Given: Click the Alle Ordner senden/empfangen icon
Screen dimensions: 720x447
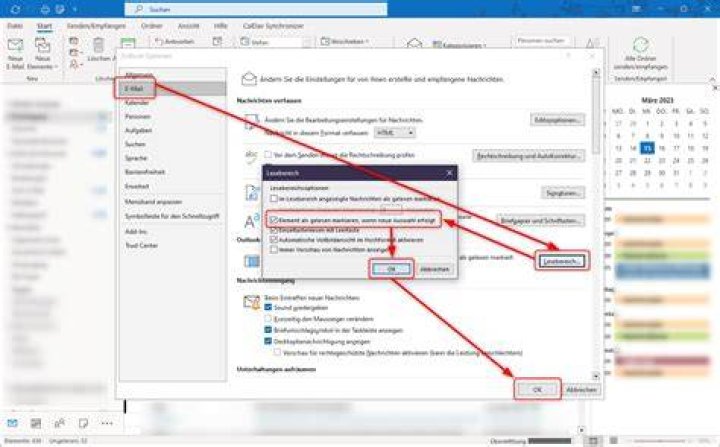Looking at the screenshot, I should pos(641,45).
